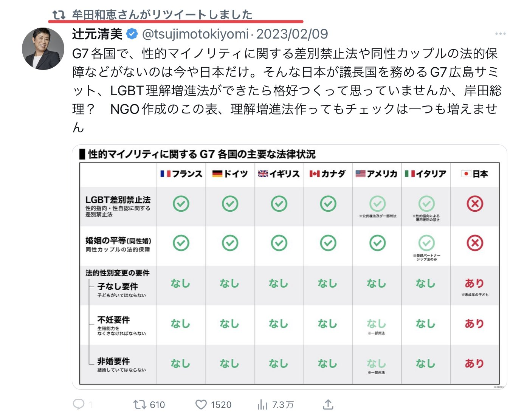
Task: Click the フランス column header with flag
Action: click(181, 174)
